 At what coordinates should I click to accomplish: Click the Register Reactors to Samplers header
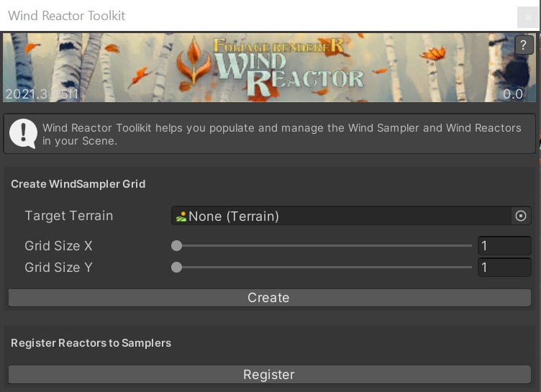point(91,343)
